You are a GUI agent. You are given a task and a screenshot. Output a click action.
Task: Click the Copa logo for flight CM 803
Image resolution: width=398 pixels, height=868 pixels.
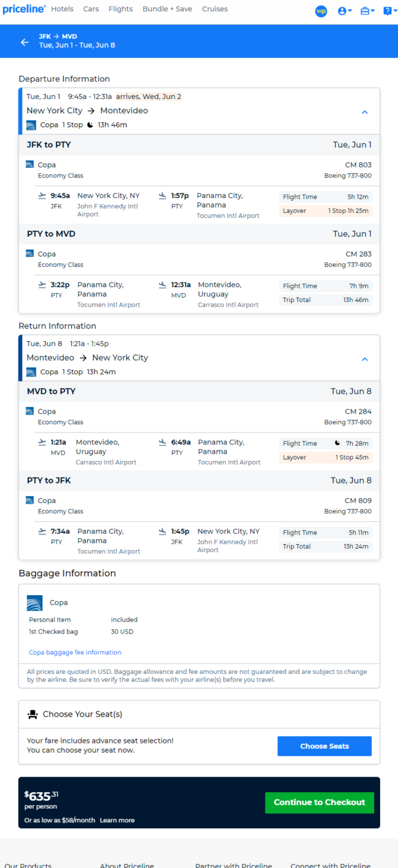point(30,164)
